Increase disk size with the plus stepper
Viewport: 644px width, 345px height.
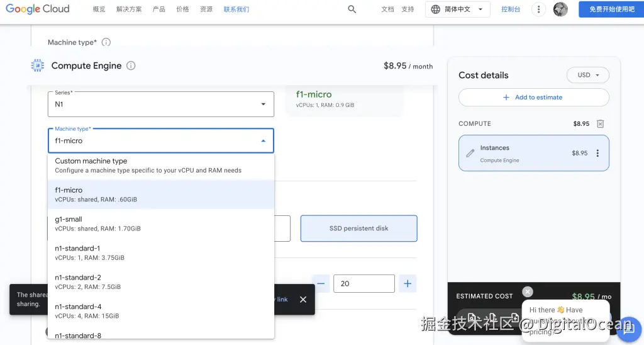408,284
